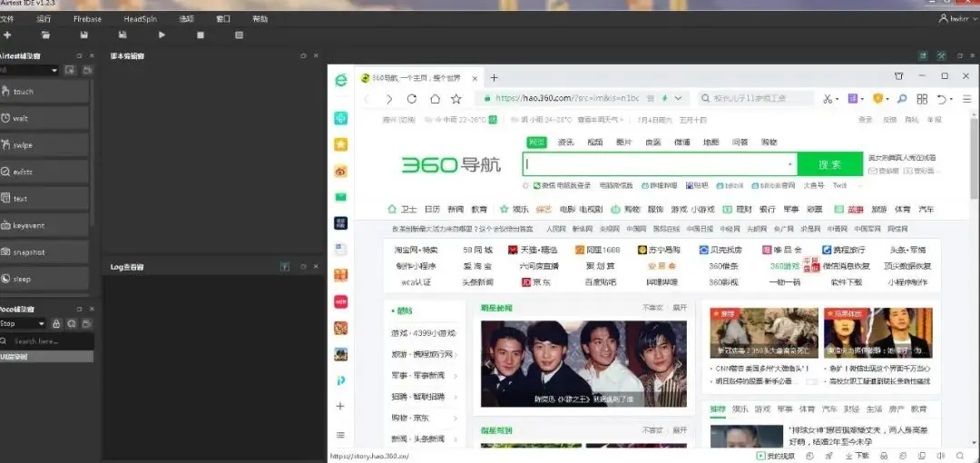Click the record icon beside the Airtest filter dropdown
Screen dimensions: 980x463
coord(70,70)
